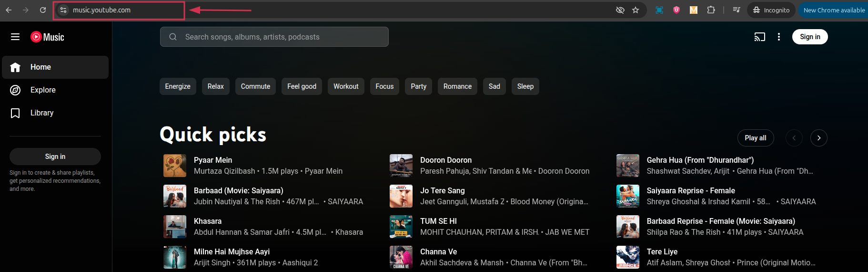This screenshot has height=272, width=868.
Task: Play the TUM SE HI thumbnail
Action: (x=401, y=227)
